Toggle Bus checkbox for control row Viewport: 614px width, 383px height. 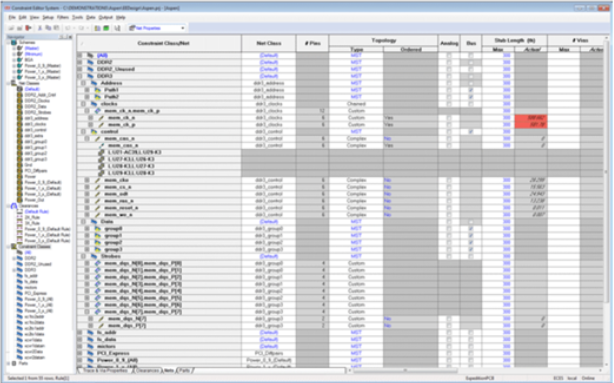(471, 132)
